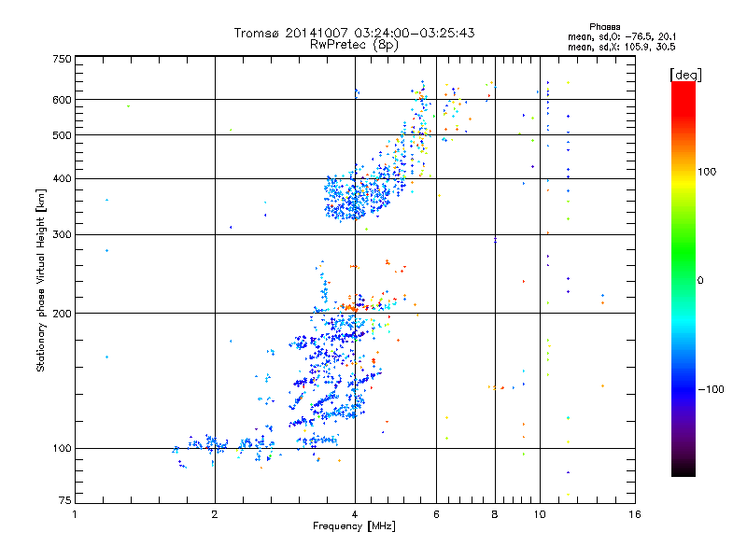The width and height of the screenshot is (747, 560).
Task: Click the '[deg]' colorbar unit label
Action: [x=685, y=75]
